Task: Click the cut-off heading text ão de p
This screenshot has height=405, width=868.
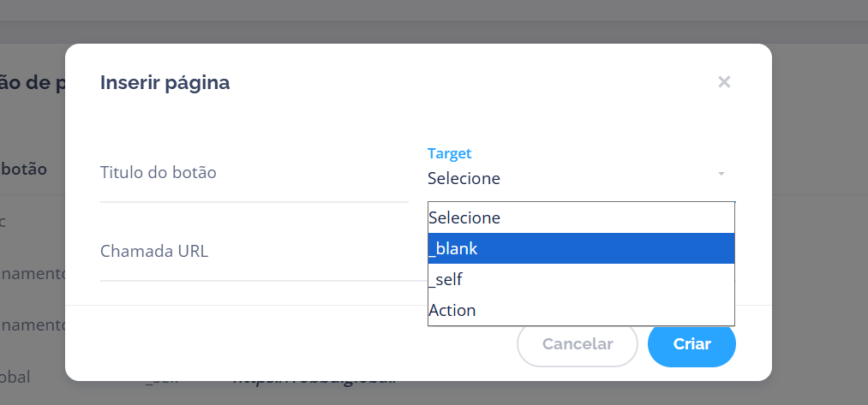Action: (33, 84)
